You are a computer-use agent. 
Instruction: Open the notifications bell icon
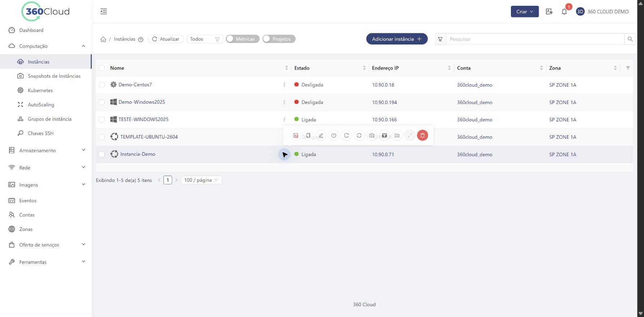pyautogui.click(x=564, y=12)
